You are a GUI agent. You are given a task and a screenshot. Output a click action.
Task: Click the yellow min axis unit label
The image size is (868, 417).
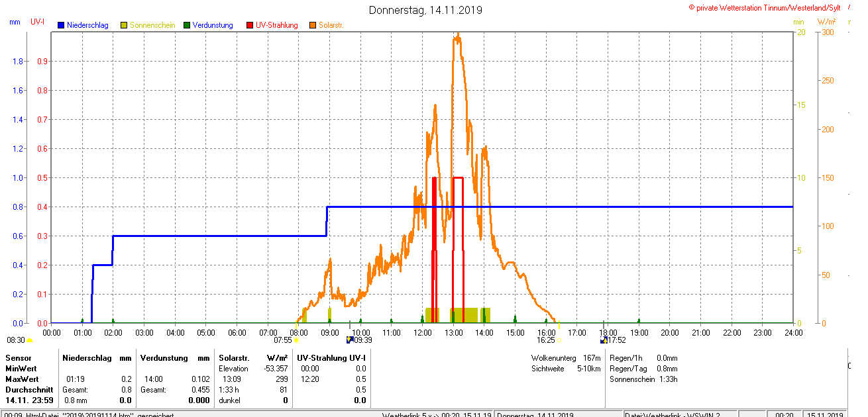[798, 22]
